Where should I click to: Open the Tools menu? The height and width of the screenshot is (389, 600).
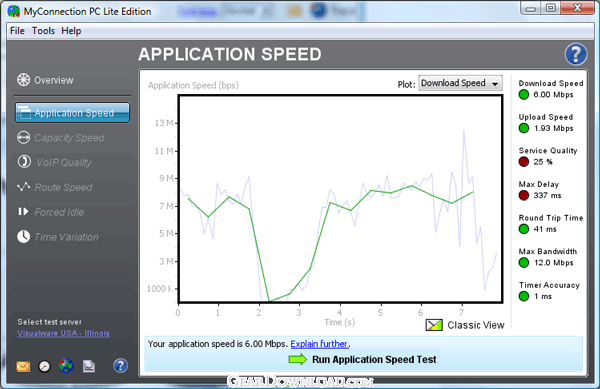coord(43,31)
